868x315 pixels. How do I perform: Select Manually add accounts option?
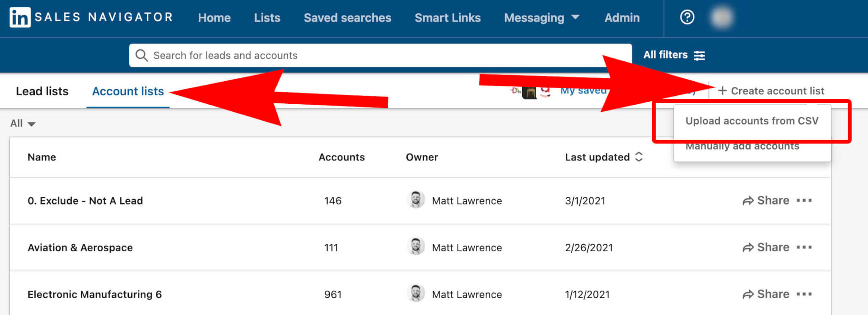[743, 146]
